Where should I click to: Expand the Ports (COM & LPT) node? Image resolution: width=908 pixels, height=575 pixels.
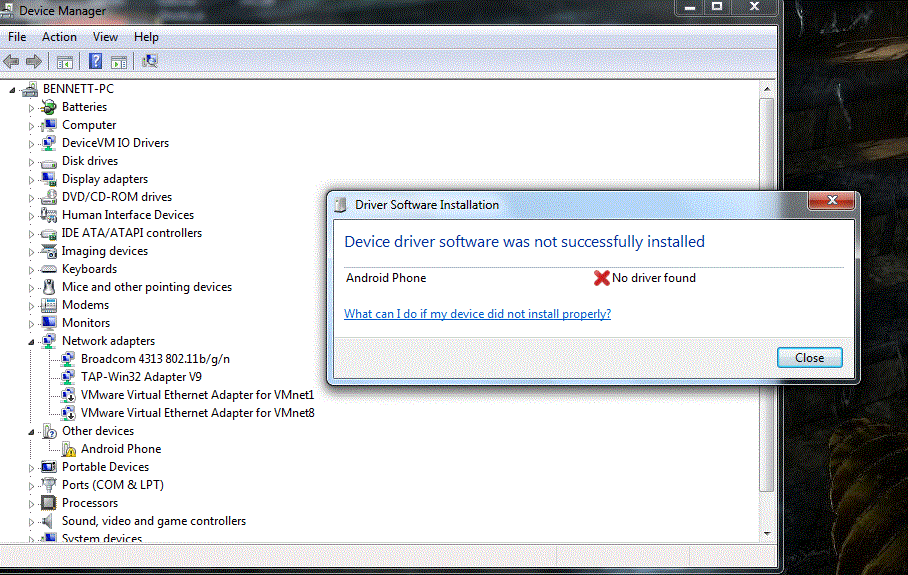click(31, 486)
